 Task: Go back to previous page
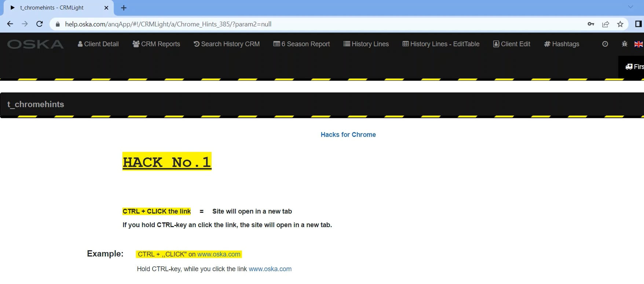point(10,24)
